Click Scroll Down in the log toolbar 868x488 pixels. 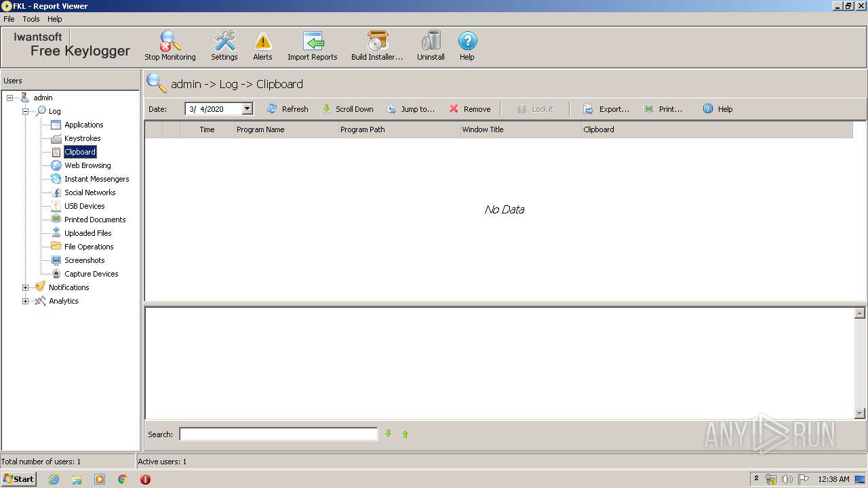coord(347,109)
